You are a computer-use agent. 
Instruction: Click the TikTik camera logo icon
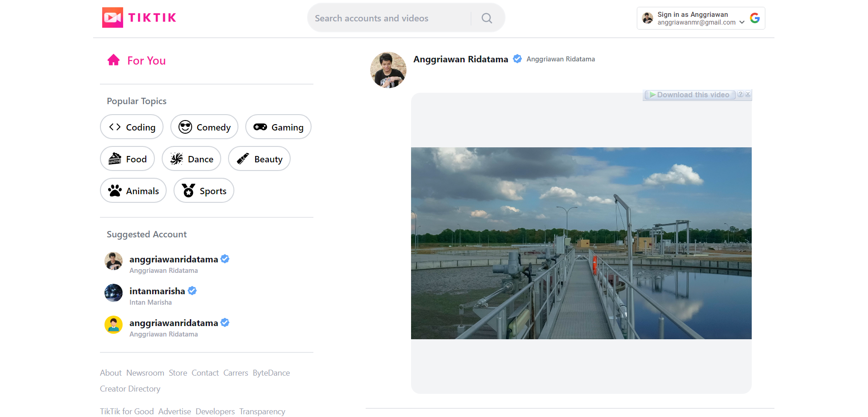tap(112, 18)
